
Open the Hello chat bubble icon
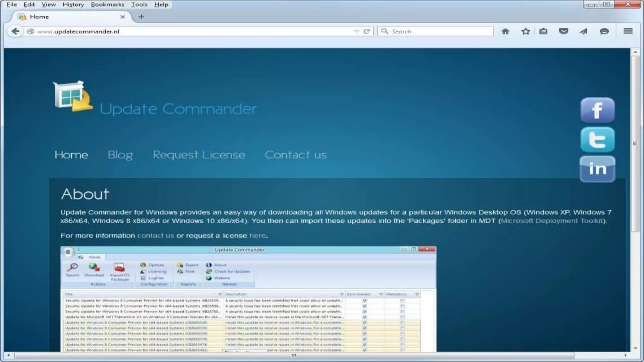(604, 31)
